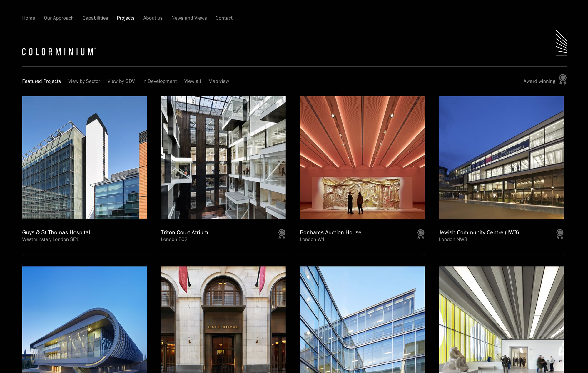
Task: Click Bonhams Auction House award ribbon icon
Action: click(421, 234)
